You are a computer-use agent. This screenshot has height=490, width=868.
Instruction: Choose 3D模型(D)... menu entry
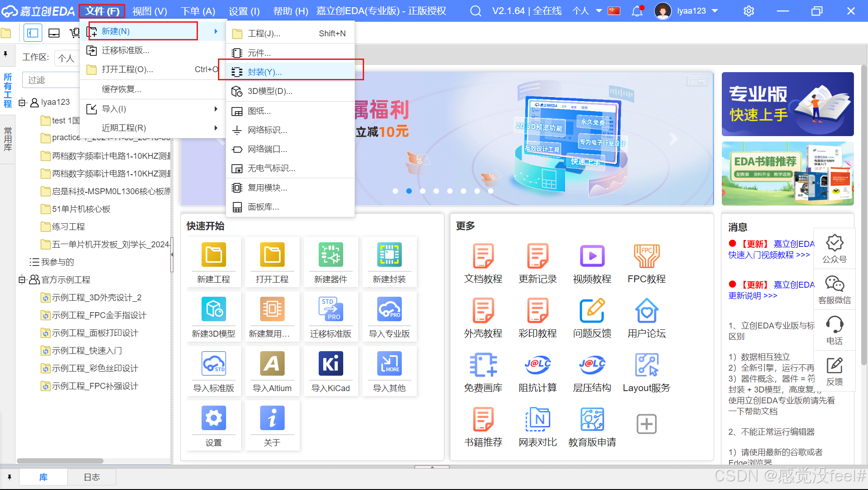coord(291,91)
